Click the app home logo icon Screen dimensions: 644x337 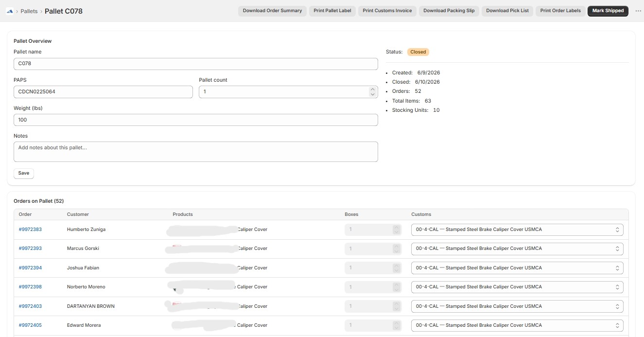[x=9, y=11]
